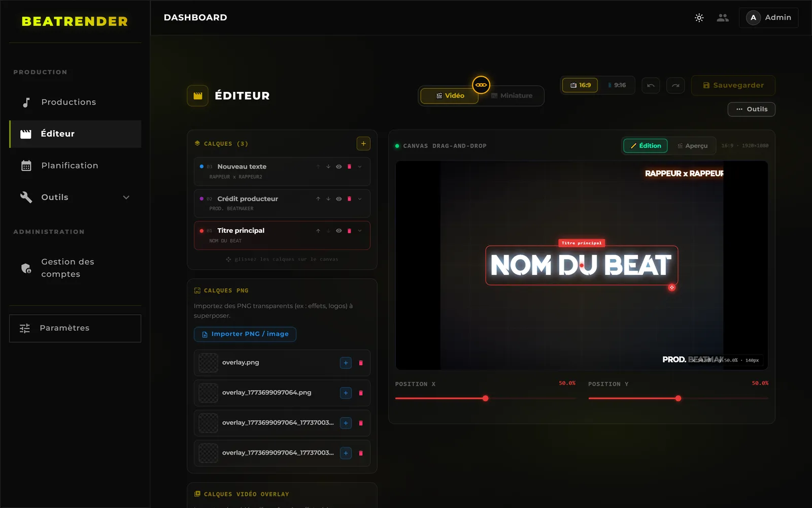Hide the Titre principal layer

(x=339, y=231)
